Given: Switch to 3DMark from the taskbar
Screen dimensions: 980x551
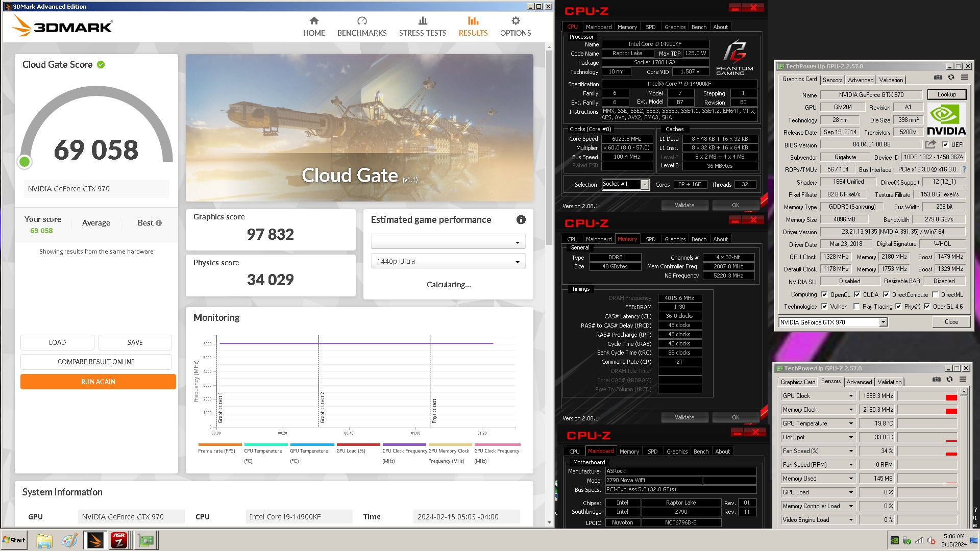Looking at the screenshot, I should pyautogui.click(x=95, y=540).
